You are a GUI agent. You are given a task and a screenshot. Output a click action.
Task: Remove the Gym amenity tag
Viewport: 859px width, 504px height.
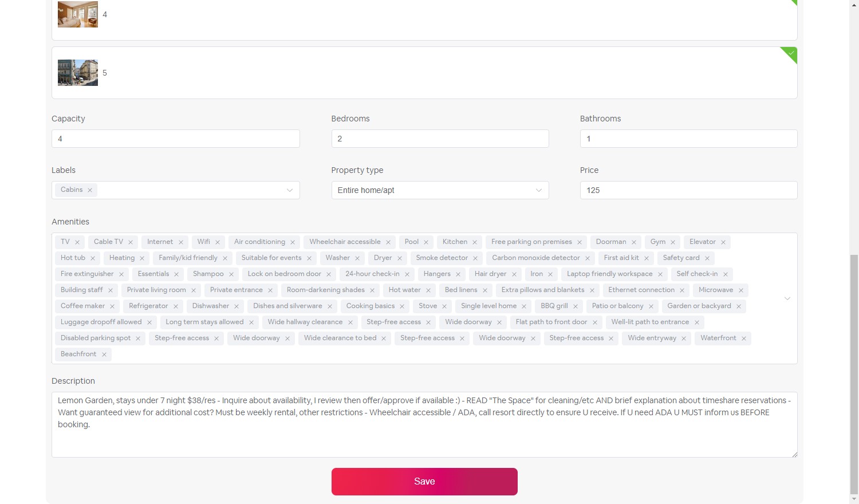(x=673, y=242)
